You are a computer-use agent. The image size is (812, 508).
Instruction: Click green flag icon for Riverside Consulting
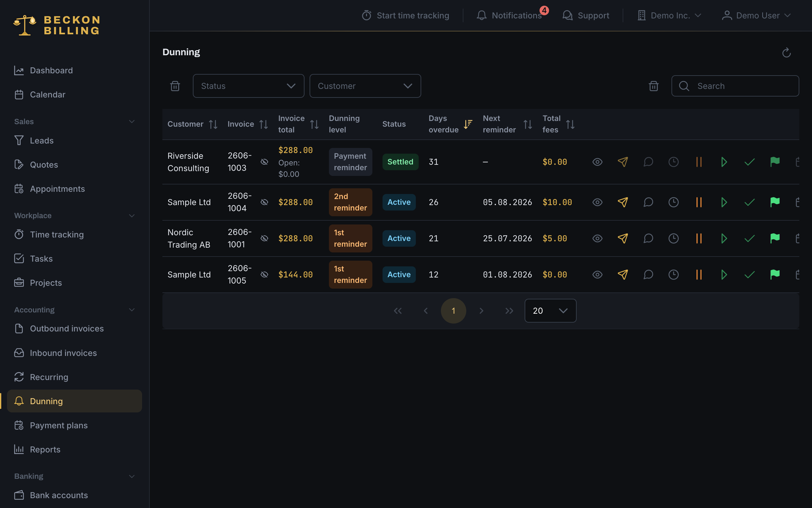[775, 162]
